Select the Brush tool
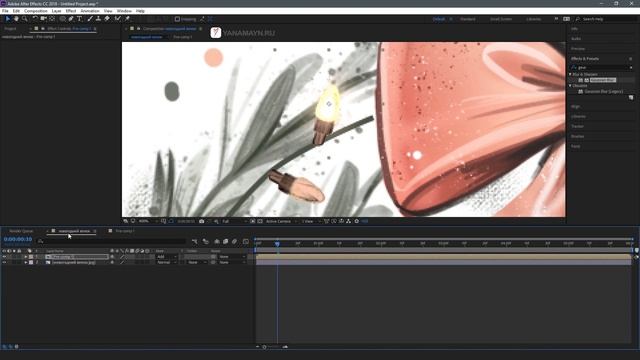 point(90,19)
